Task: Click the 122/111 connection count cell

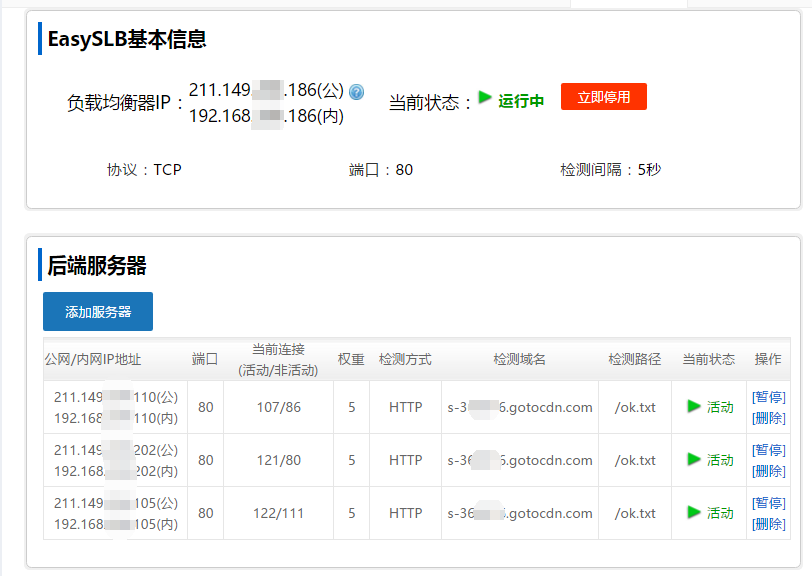Action: click(278, 513)
